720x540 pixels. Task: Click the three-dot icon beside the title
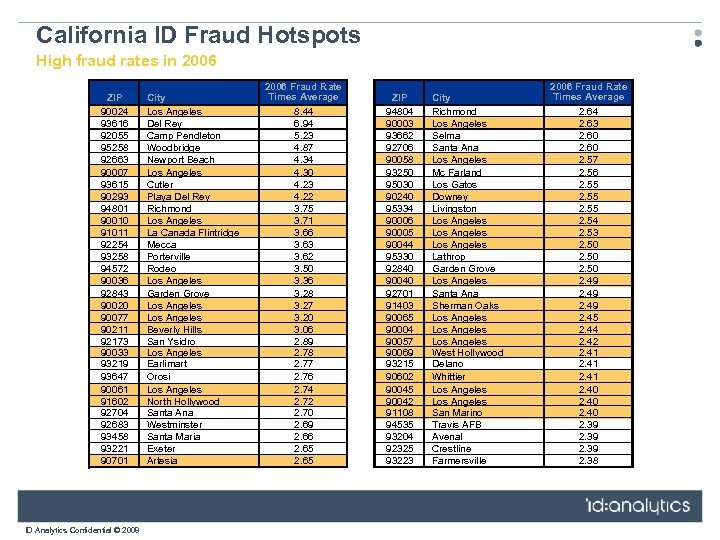click(x=697, y=38)
